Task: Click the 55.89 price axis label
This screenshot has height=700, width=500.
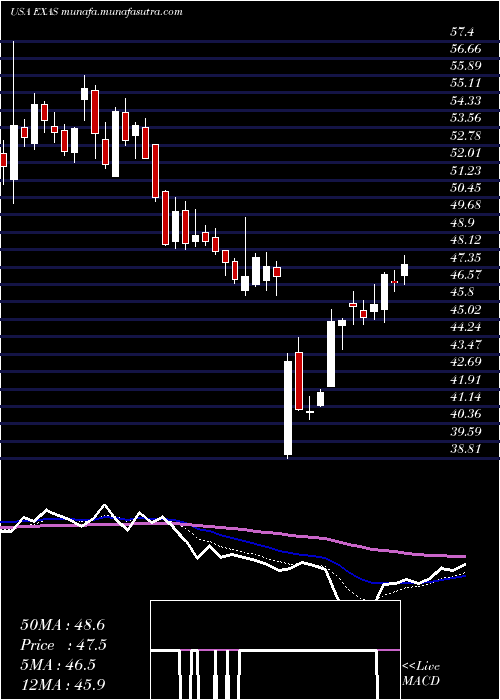Action: click(466, 66)
